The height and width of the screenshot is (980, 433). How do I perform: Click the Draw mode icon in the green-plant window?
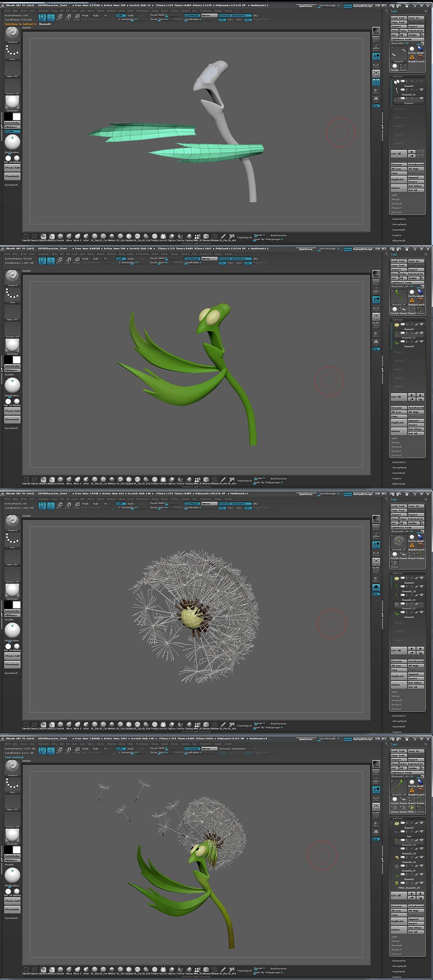point(51,261)
